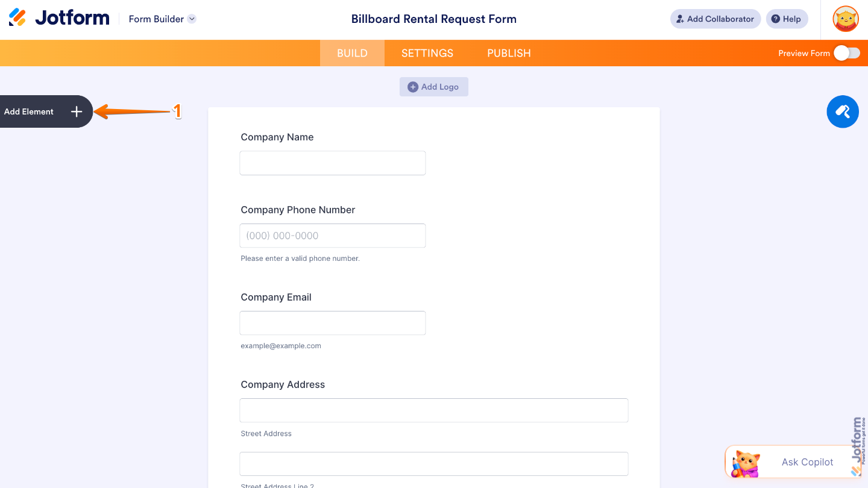Click the Company Phone Number input field
Viewport: 868px width, 488px height.
(332, 236)
